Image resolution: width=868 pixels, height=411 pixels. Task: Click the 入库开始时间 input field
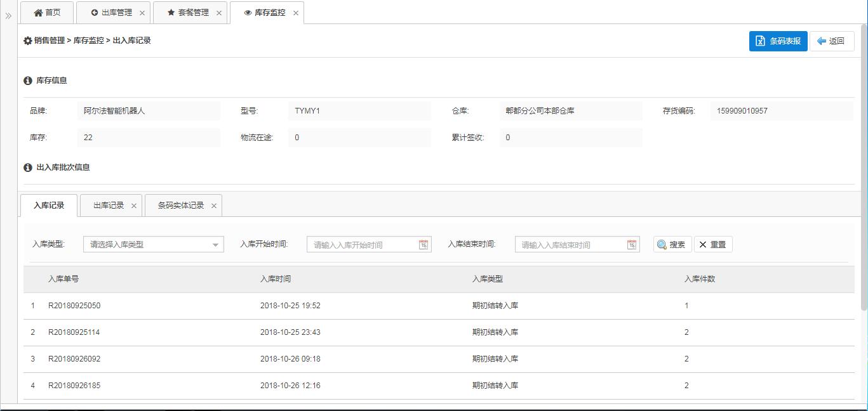[x=362, y=245]
